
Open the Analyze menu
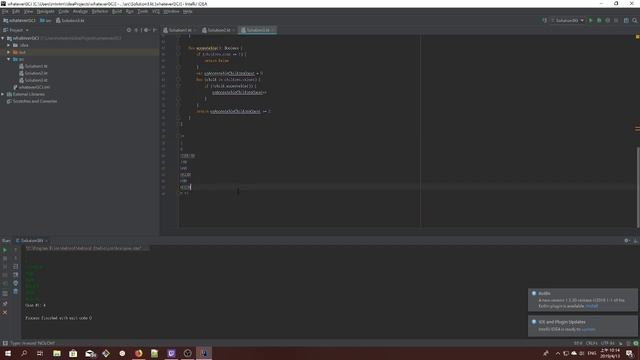80,12
